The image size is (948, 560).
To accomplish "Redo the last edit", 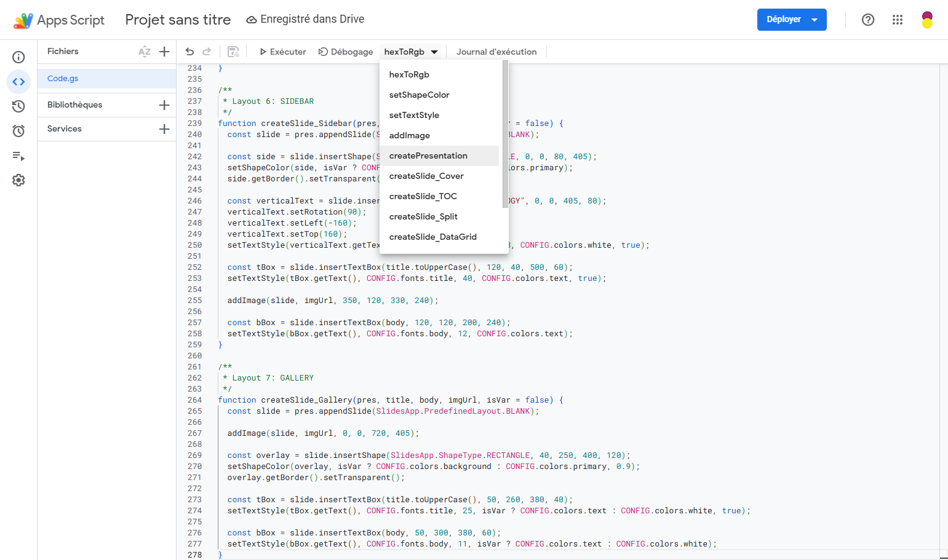I will 207,52.
